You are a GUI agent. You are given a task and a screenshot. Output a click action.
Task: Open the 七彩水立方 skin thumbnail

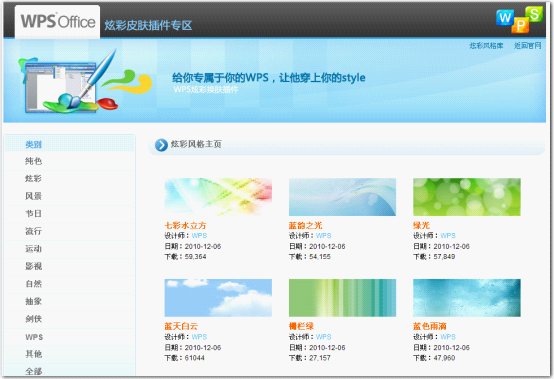218,197
